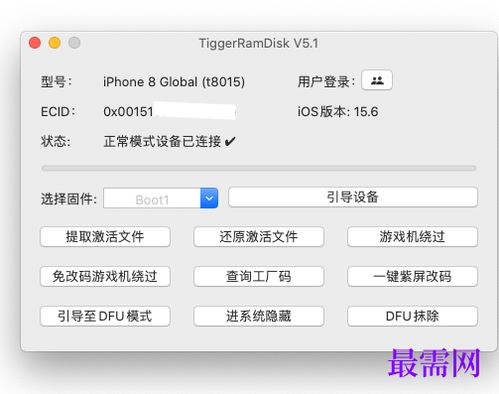Click the 选择固件 label
Viewport: 499px width, 394px height.
68,199
